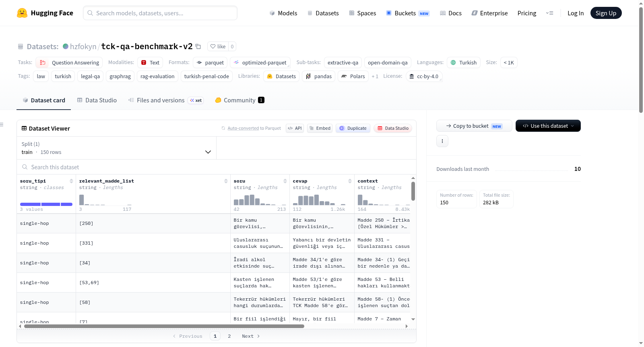The image size is (644, 347).
Task: Sort by the cevap column
Action: 350,181
